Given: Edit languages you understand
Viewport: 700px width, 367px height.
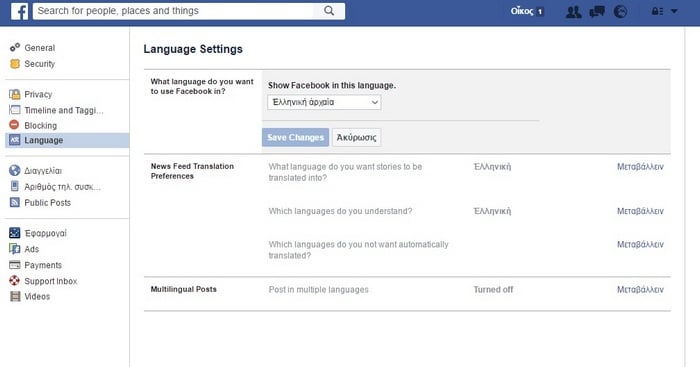Looking at the screenshot, I should click(640, 211).
